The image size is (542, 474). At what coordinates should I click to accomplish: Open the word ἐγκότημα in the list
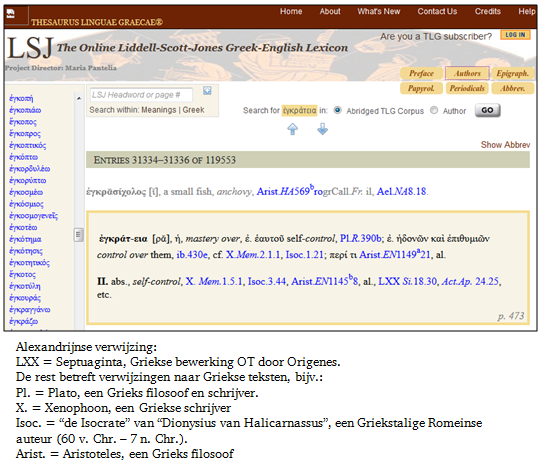[25, 240]
